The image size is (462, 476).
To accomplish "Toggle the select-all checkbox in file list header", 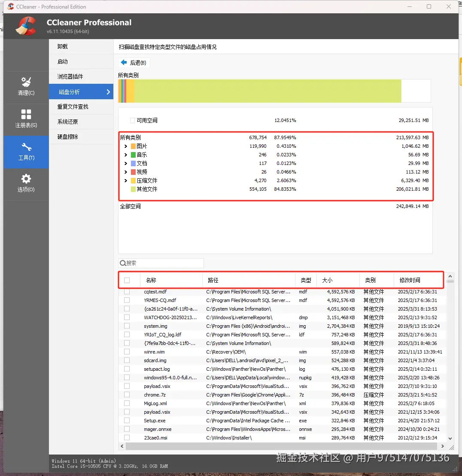I will pos(127,280).
